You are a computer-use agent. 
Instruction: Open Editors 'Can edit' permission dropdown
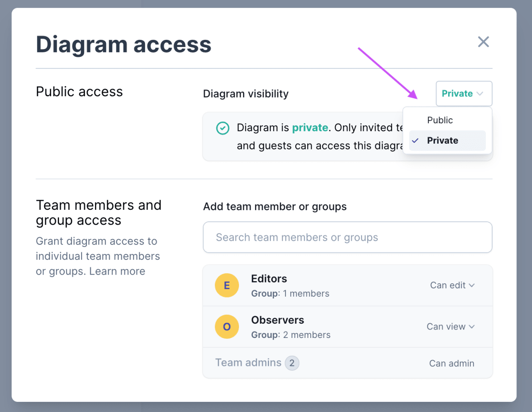click(x=452, y=285)
